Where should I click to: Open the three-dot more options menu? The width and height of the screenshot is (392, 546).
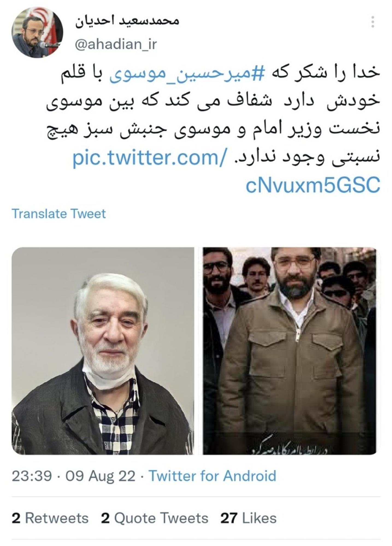pyautogui.click(x=373, y=22)
